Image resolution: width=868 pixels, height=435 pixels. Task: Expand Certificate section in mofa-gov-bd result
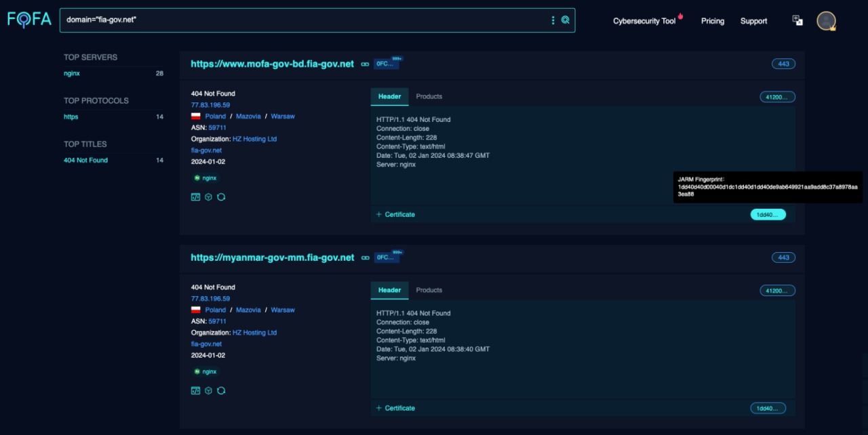[x=395, y=214]
